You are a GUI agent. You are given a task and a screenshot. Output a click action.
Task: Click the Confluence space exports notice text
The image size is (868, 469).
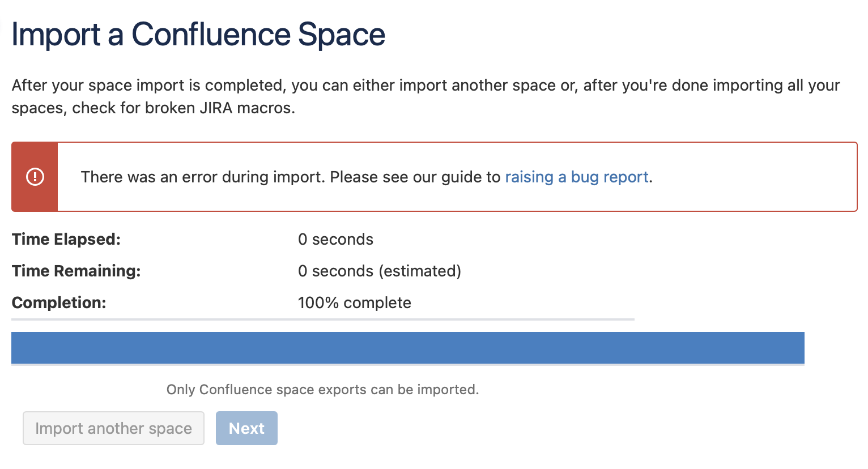point(323,389)
